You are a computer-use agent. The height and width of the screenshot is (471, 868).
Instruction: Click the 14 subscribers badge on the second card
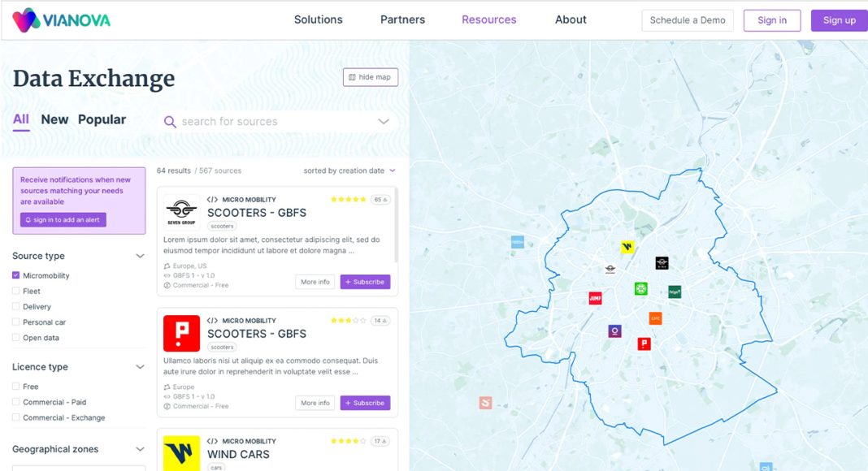380,321
